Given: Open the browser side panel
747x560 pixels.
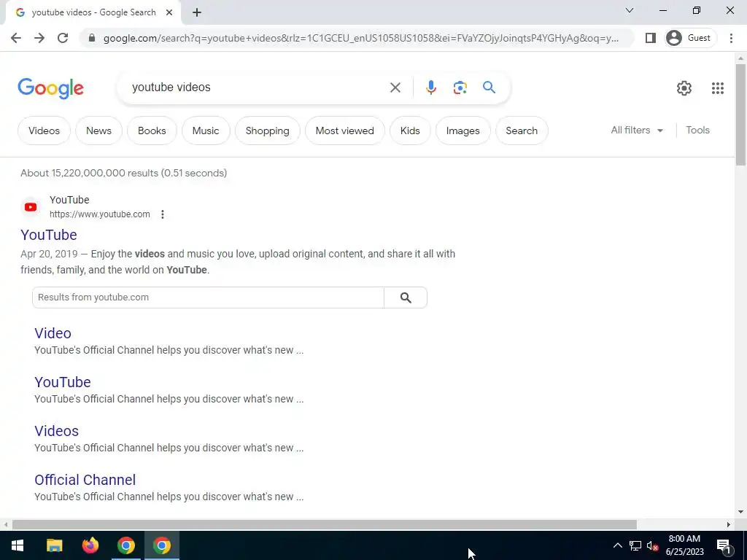Looking at the screenshot, I should click(650, 38).
